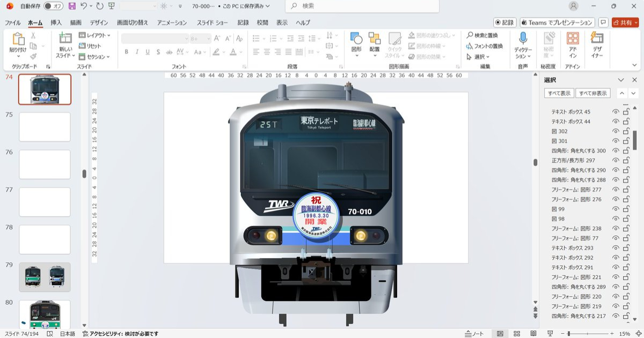Switch to the 挿入 ribbon tab
644x338 pixels.
(x=56, y=23)
